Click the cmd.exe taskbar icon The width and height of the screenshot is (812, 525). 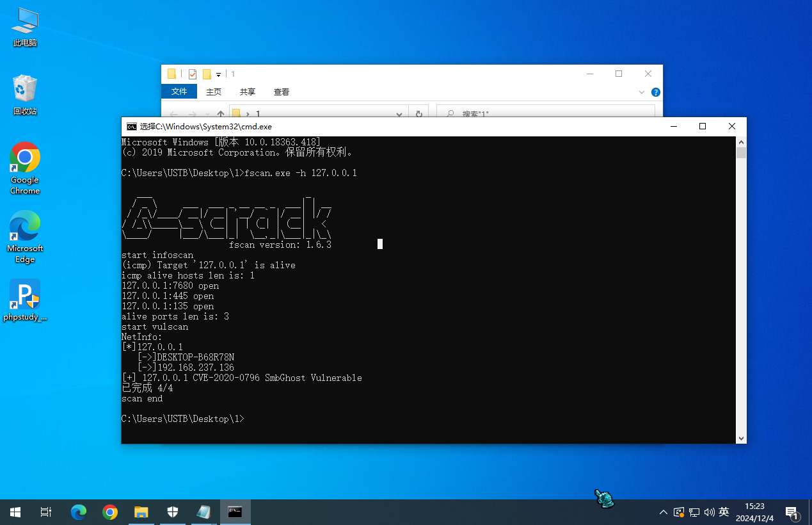pyautogui.click(x=235, y=512)
